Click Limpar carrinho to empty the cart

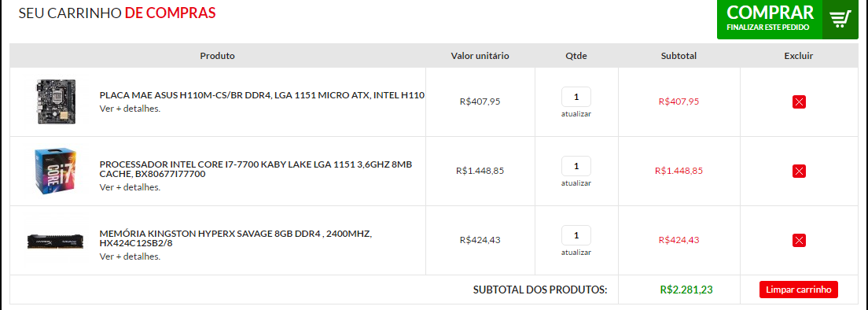pyautogui.click(x=799, y=290)
